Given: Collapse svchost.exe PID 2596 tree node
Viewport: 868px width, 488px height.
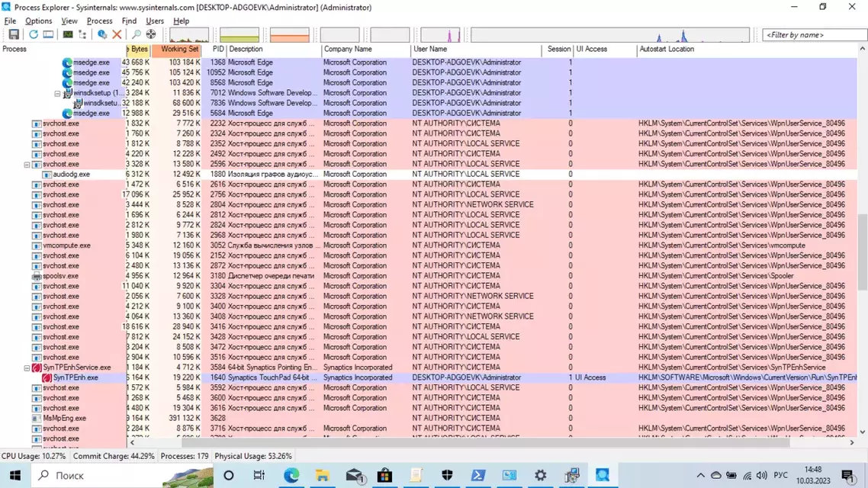Looking at the screenshot, I should (27, 165).
